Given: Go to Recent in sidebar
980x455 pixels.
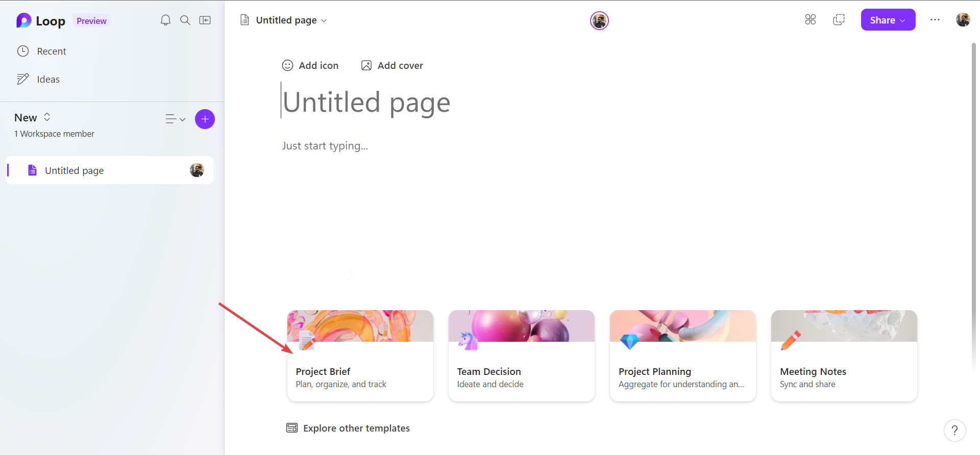Looking at the screenshot, I should pos(42,52).
